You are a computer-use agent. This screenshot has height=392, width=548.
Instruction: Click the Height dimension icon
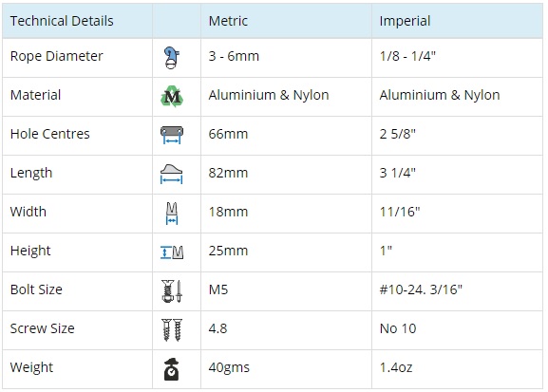172,252
